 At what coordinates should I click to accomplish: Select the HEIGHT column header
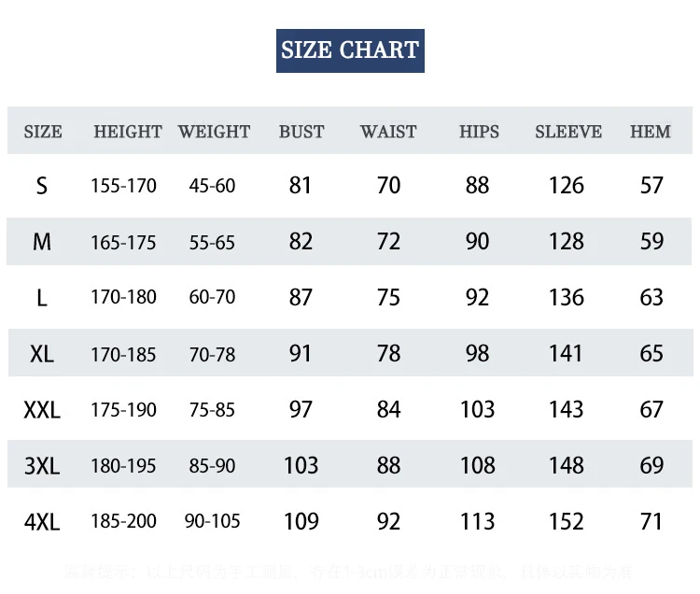(128, 132)
